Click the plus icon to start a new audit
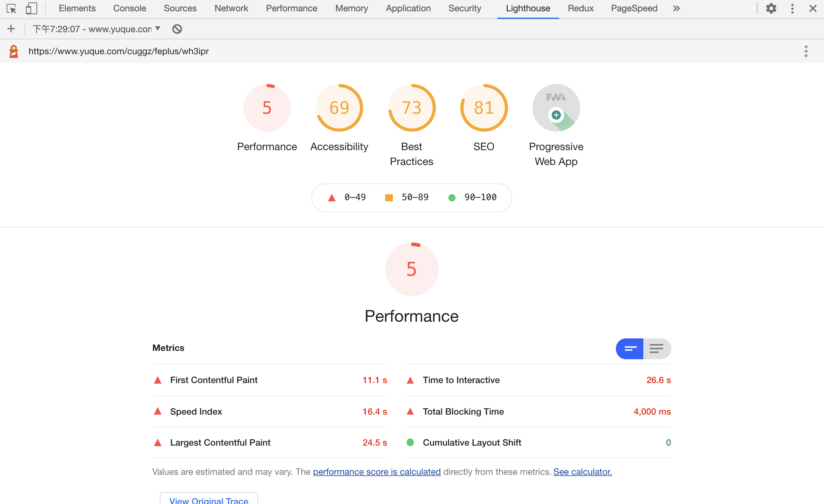824x504 pixels. pyautogui.click(x=11, y=29)
